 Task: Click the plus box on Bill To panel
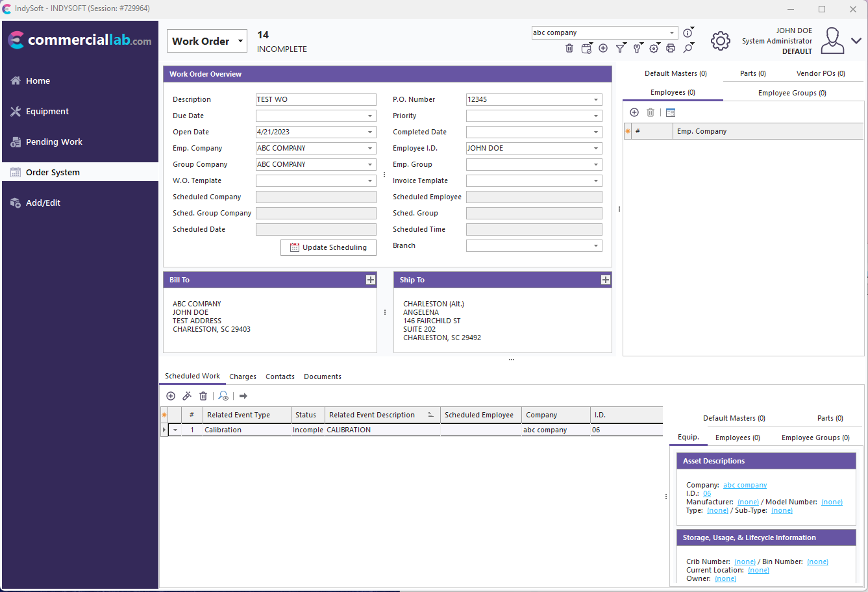pos(371,280)
